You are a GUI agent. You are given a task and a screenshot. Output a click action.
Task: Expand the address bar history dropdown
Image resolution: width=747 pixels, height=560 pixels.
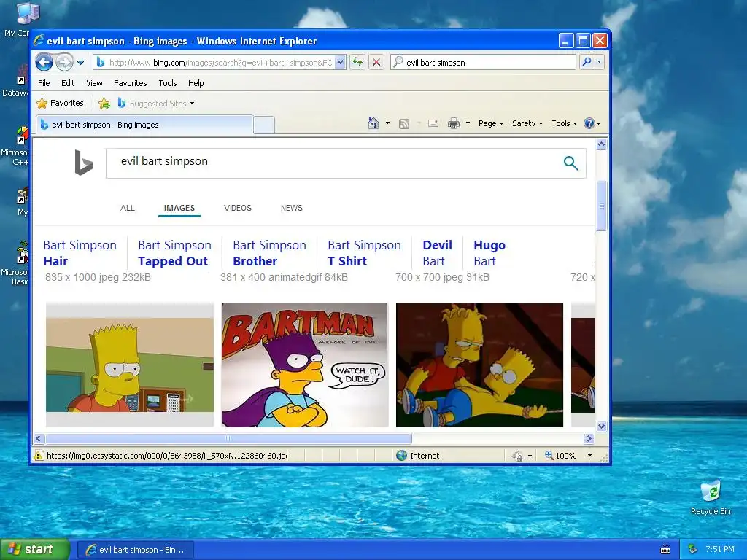pos(340,63)
